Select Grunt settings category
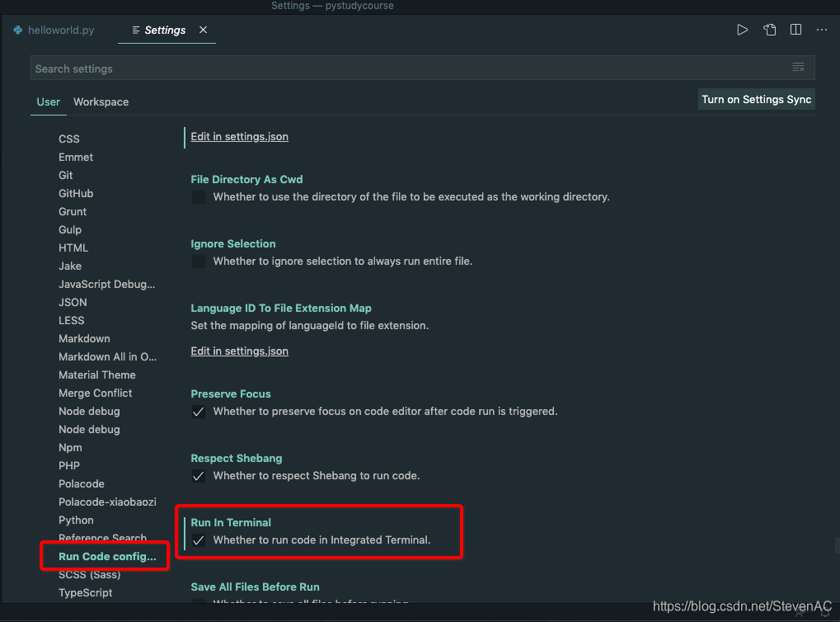Image resolution: width=840 pixels, height=622 pixels. [73, 212]
